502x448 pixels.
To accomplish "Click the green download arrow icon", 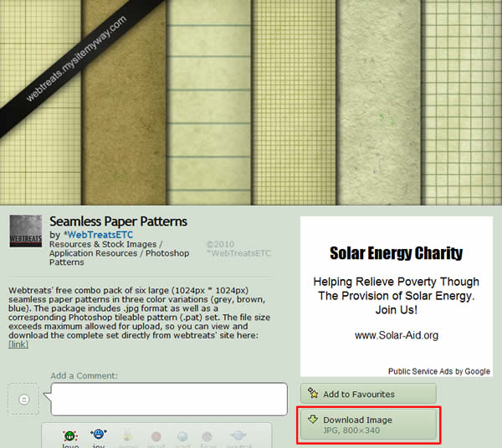I will tap(313, 420).
